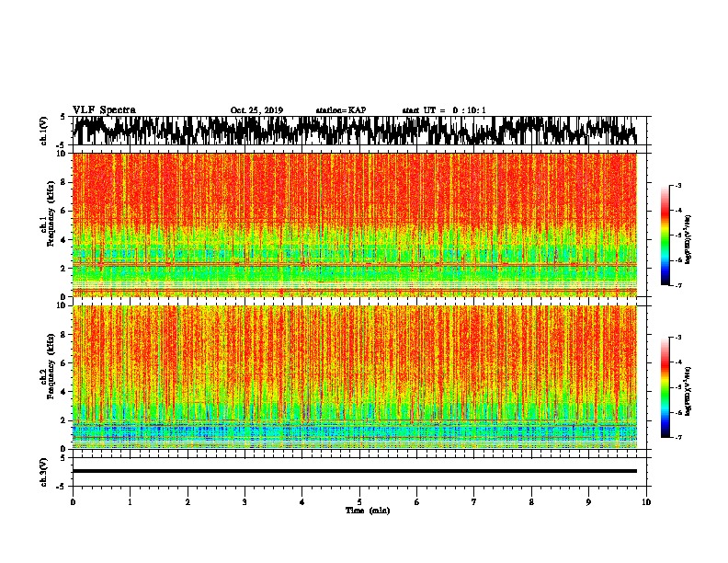Click the '-3' label on ch.1 color scale
This screenshot has width=728, height=563.
(x=677, y=186)
